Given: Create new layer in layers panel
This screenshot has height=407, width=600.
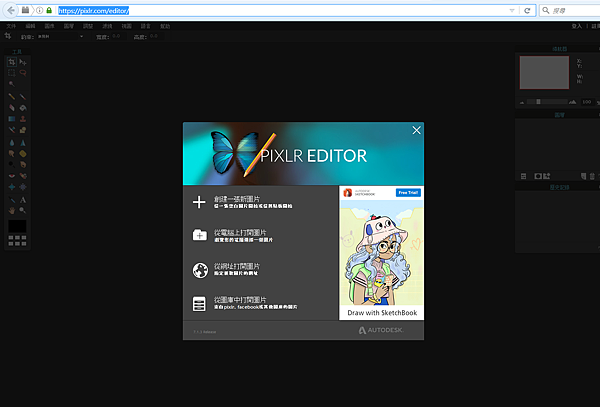Looking at the screenshot, I should tap(583, 176).
